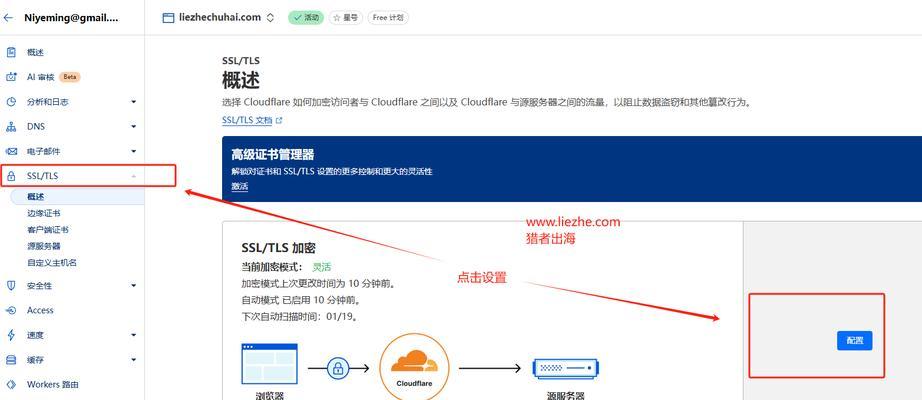Expand the 分析和日志 dropdown arrow
This screenshot has height=400, width=922.
click(x=133, y=102)
